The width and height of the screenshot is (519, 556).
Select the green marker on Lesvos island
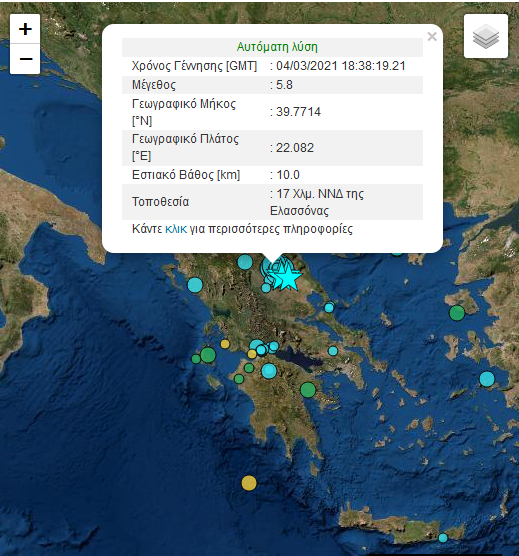click(x=457, y=313)
